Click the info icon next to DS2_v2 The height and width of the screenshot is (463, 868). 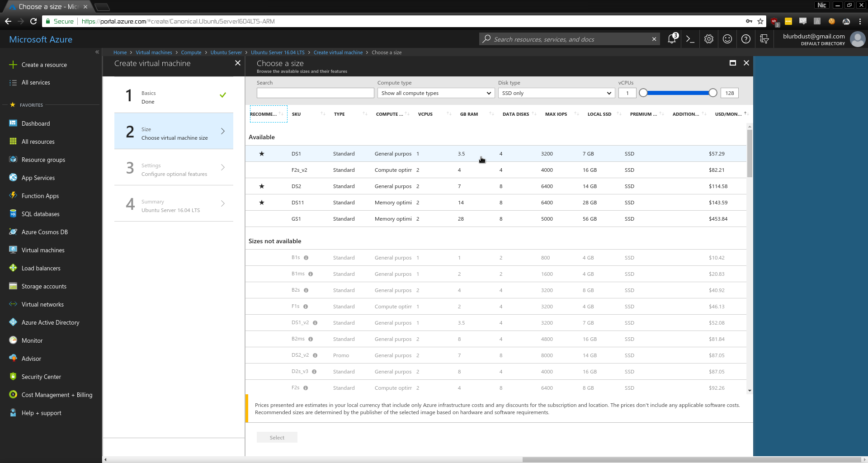(x=315, y=355)
